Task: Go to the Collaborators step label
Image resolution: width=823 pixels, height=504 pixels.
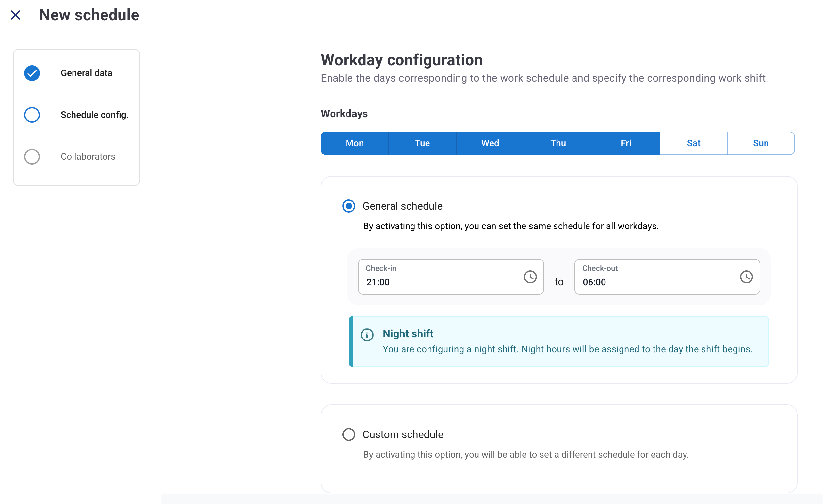Action: pyautogui.click(x=88, y=157)
